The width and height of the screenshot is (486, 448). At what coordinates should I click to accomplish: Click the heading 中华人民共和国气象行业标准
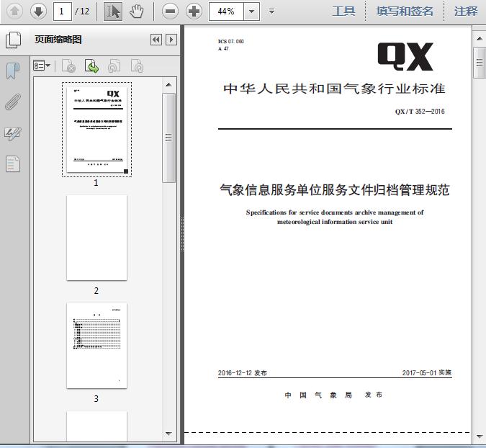(x=334, y=89)
